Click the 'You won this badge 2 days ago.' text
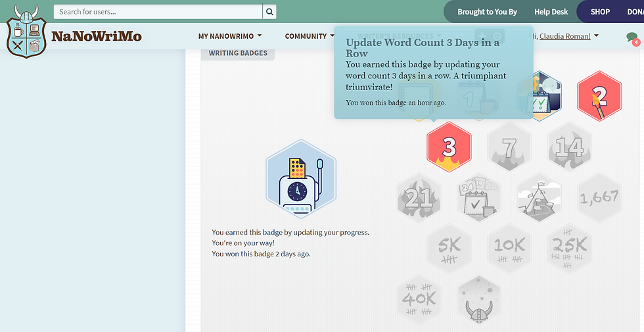Image resolution: width=644 pixels, height=332 pixels. (262, 254)
